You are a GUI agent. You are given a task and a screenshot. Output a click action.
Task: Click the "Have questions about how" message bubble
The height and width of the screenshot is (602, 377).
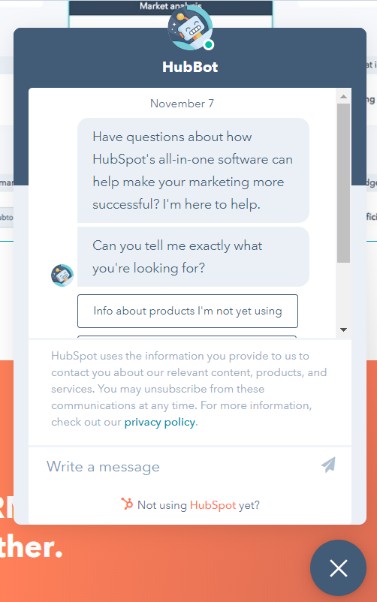pyautogui.click(x=193, y=170)
